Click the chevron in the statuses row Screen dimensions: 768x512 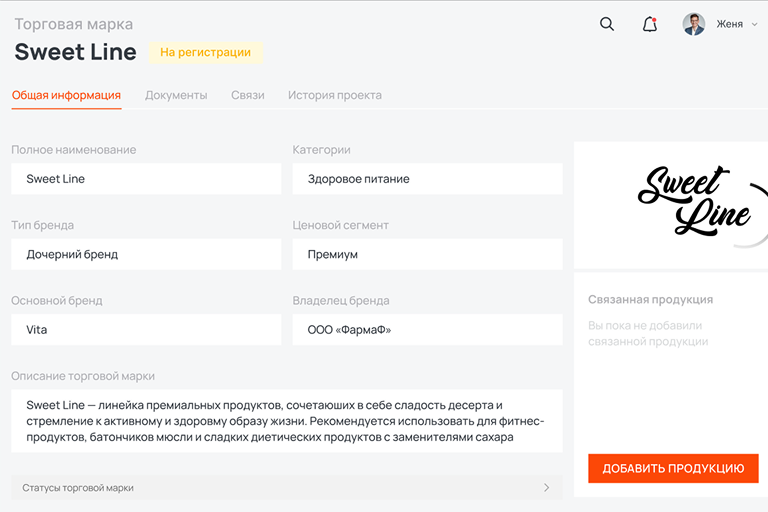[546, 487]
